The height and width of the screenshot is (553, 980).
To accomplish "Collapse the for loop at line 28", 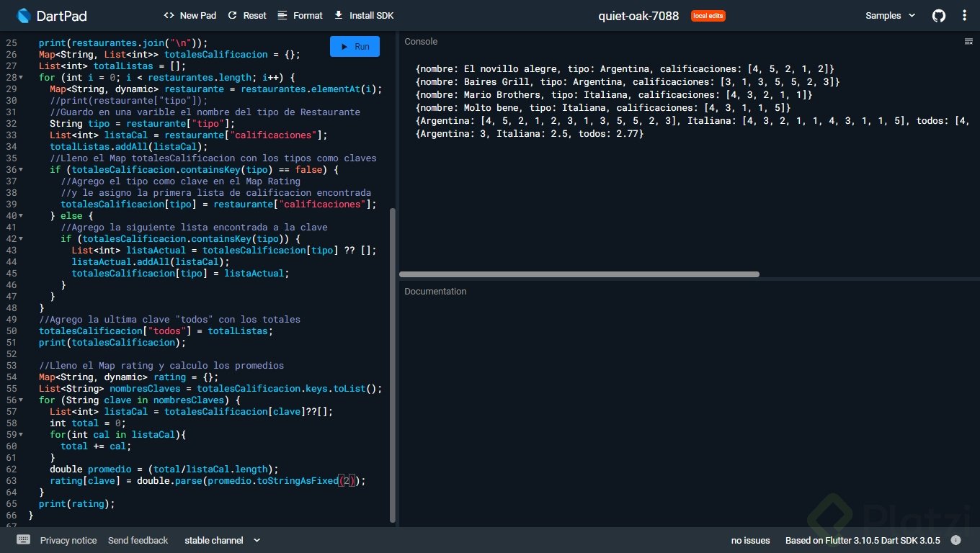I will coord(20,78).
